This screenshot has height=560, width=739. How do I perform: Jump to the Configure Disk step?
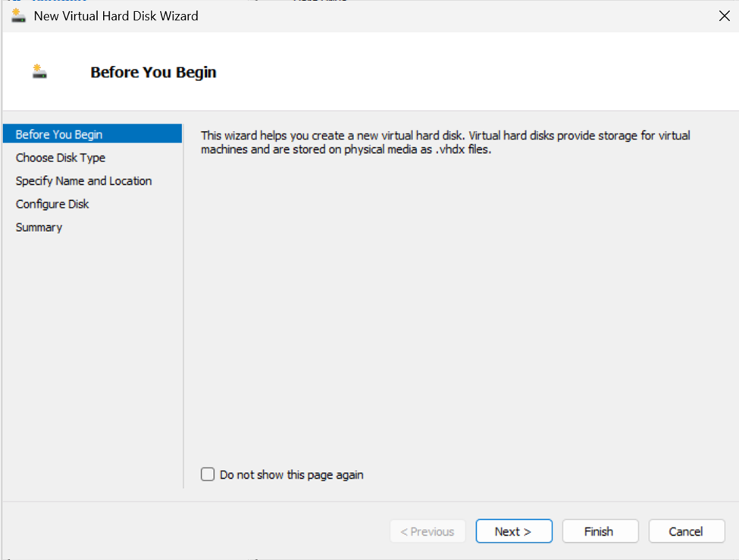click(x=52, y=204)
